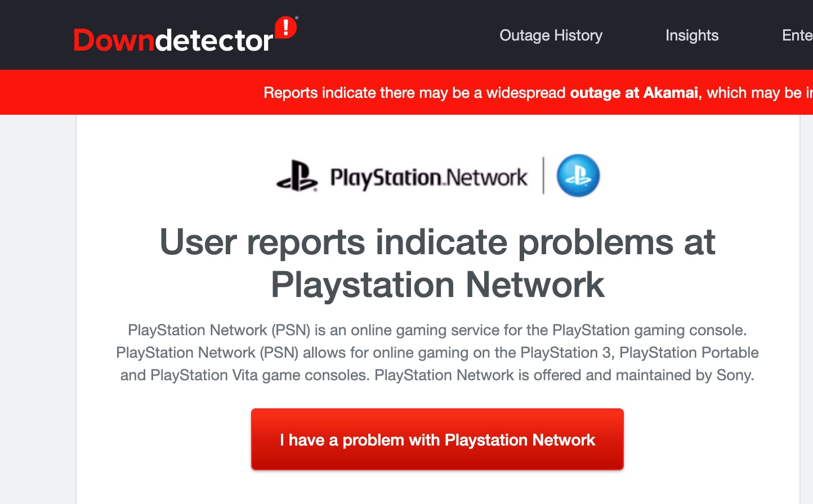
Task: Select the partially visible Enterprise nav item
Action: click(797, 35)
